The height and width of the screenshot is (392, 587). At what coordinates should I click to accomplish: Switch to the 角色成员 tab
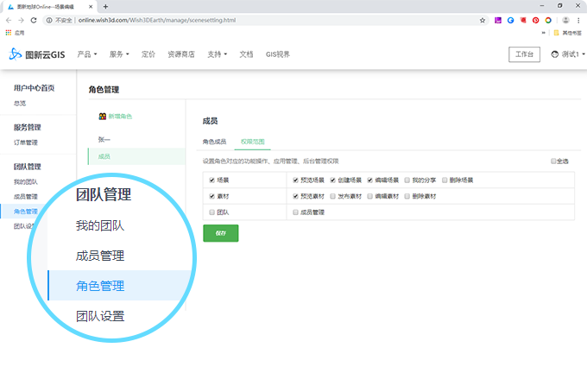pos(214,141)
